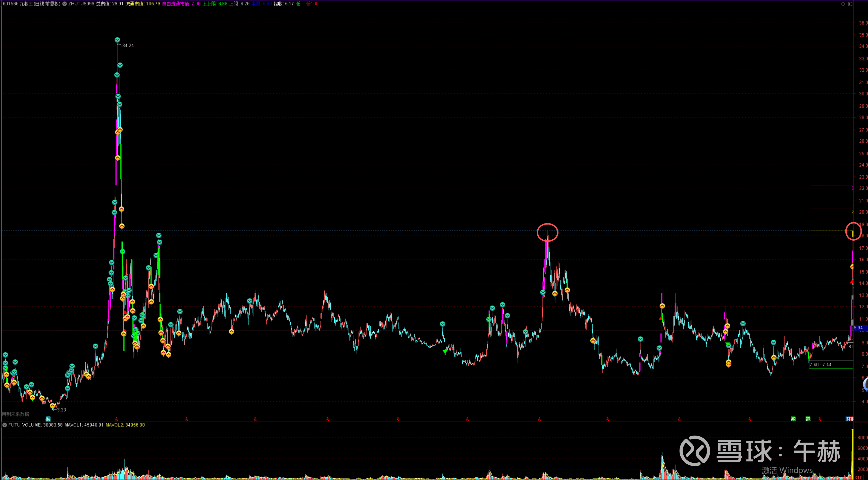The height and width of the screenshot is (480, 868).
Task: Click the cyan 解 marker on timeline
Action: tap(48, 419)
